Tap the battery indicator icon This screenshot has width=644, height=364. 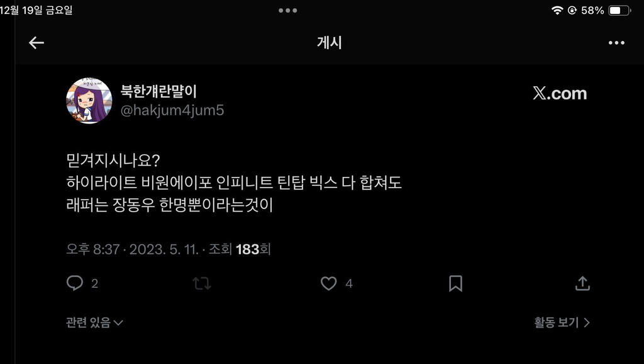[x=619, y=10]
